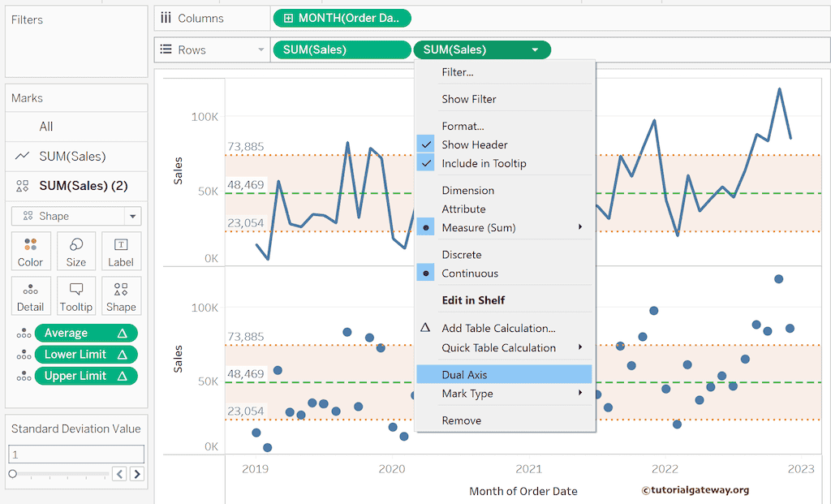Select the Discrete option in menu
The width and height of the screenshot is (831, 504).
pyautogui.click(x=461, y=255)
